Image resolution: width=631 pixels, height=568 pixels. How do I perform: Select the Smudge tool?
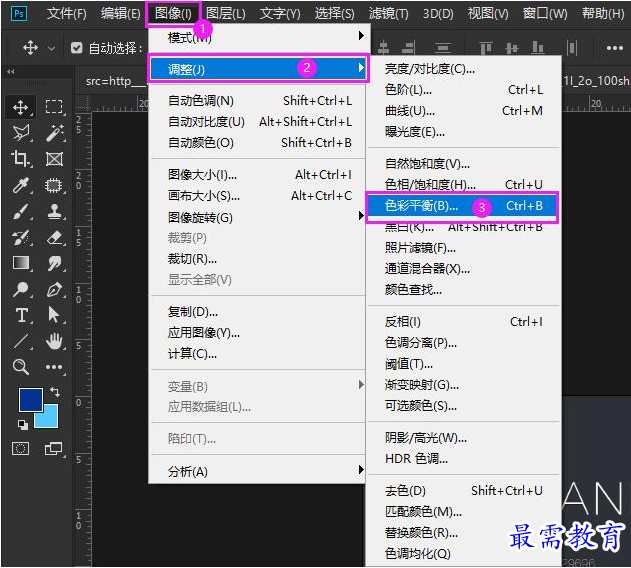point(54,263)
